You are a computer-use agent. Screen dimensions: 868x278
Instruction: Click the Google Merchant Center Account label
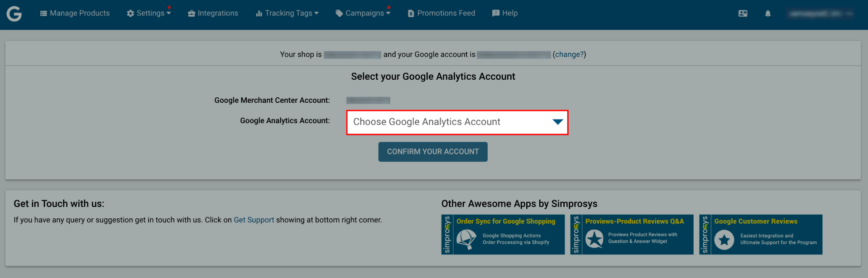(x=272, y=100)
